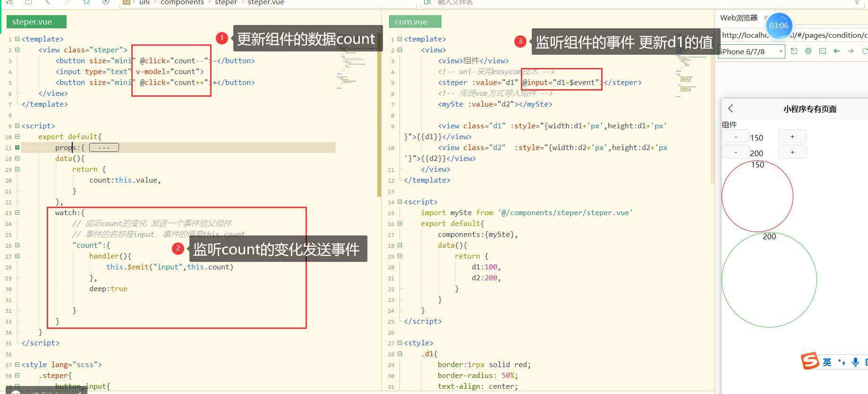Click the 'components' breadcrumb segment

tap(182, 2)
